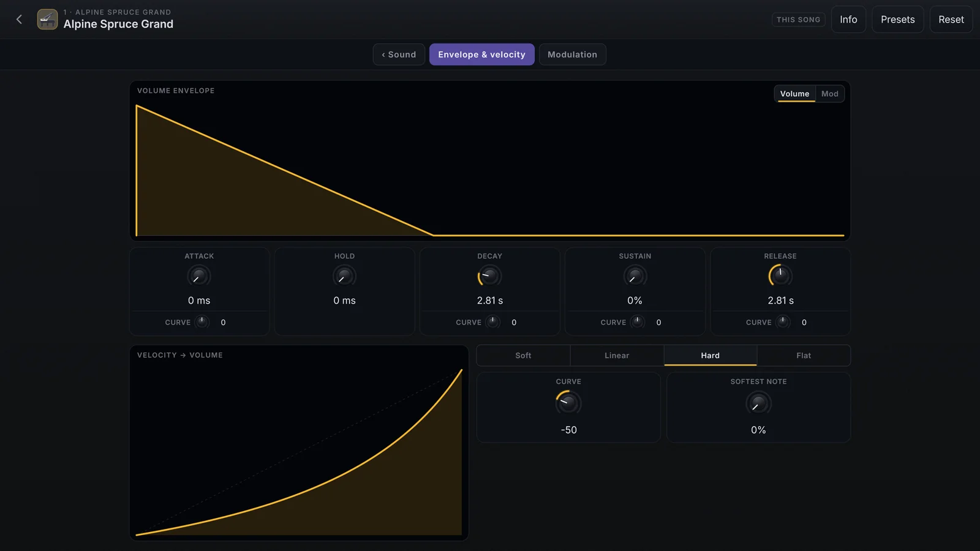Switch to the Modulation tab
980x551 pixels.
(x=572, y=54)
